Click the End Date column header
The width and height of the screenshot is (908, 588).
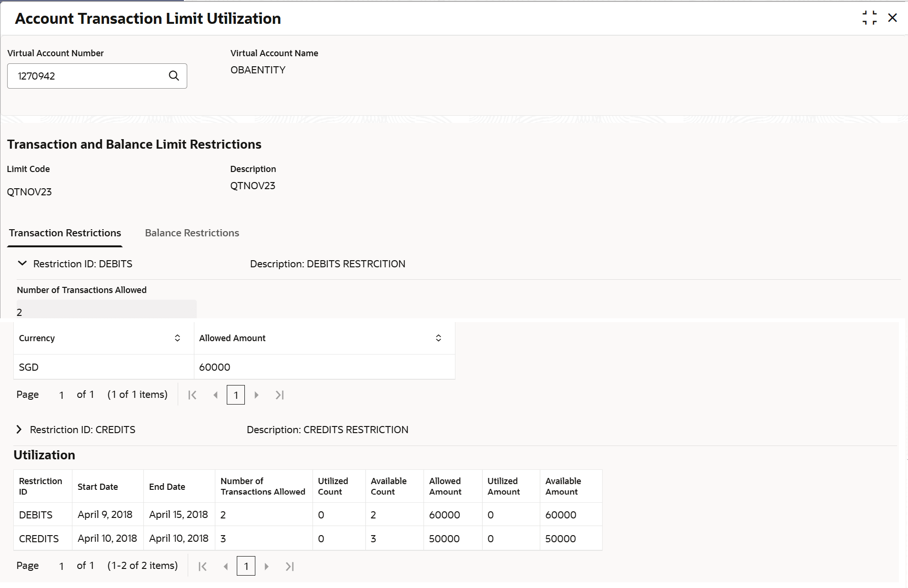(x=179, y=486)
